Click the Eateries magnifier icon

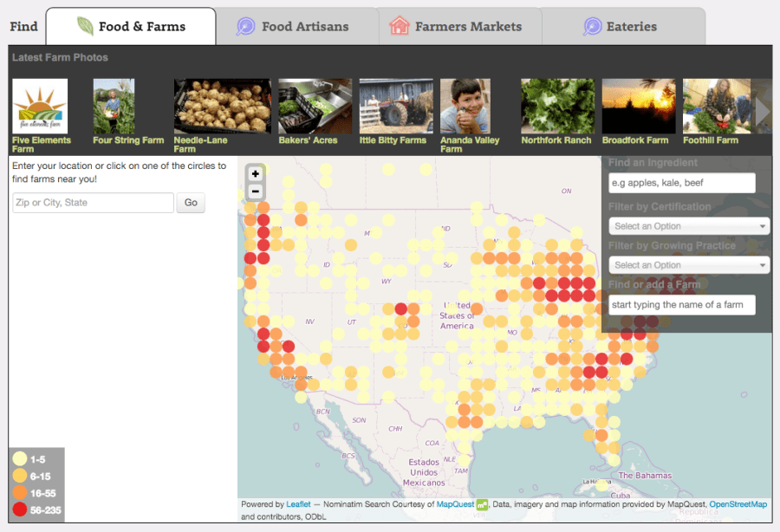(593, 27)
